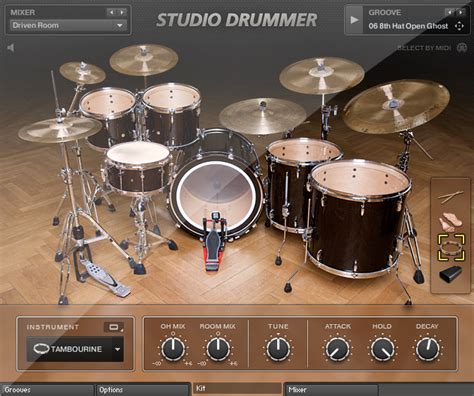Click the small splash cymbal top left

[x=82, y=73]
